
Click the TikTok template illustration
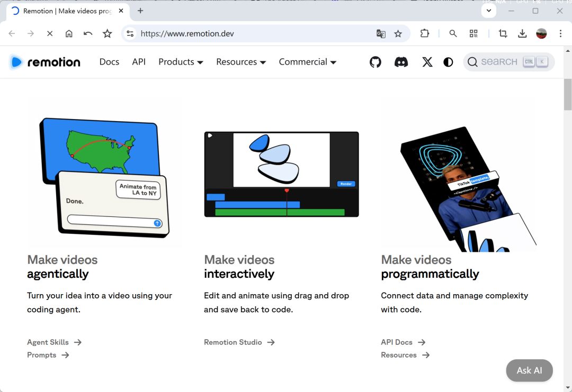(x=468, y=189)
